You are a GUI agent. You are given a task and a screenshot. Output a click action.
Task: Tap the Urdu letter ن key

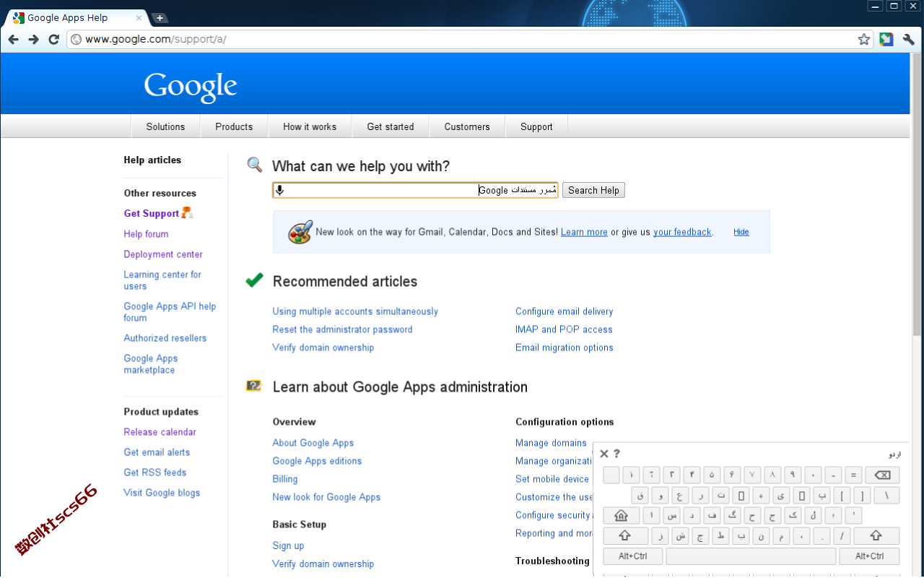761,535
